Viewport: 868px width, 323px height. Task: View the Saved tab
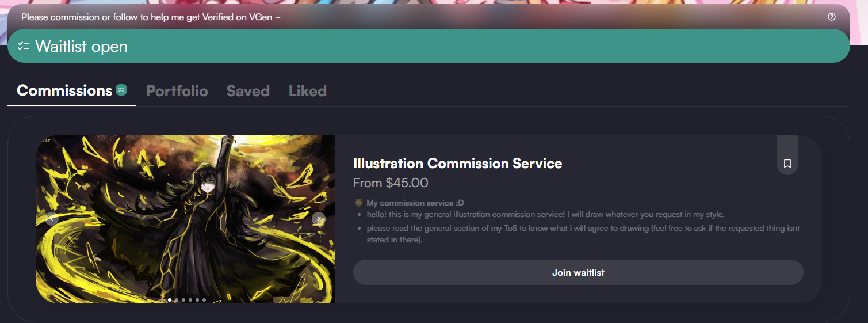pyautogui.click(x=248, y=91)
